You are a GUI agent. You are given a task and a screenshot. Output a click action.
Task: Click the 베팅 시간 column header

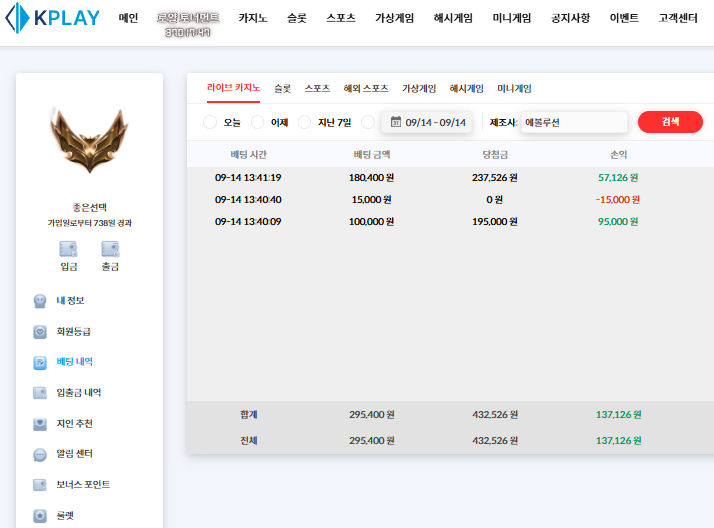click(248, 155)
